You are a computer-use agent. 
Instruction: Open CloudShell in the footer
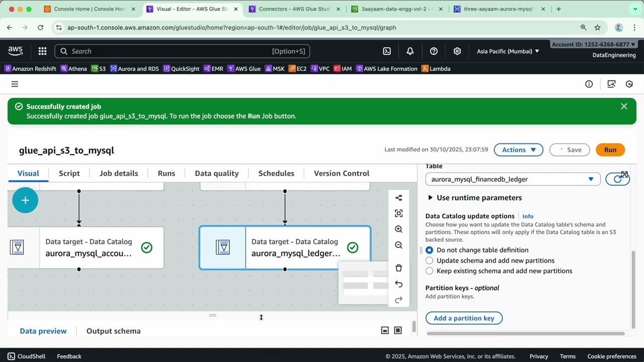click(x=26, y=356)
